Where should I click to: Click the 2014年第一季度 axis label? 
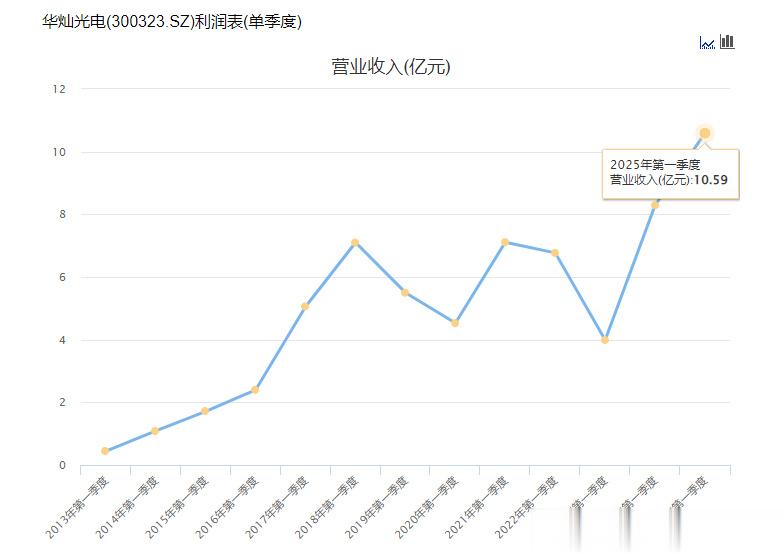pos(128,508)
